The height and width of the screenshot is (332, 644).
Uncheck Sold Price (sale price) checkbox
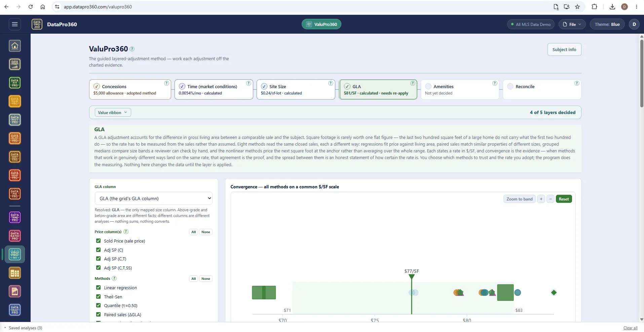click(x=98, y=241)
